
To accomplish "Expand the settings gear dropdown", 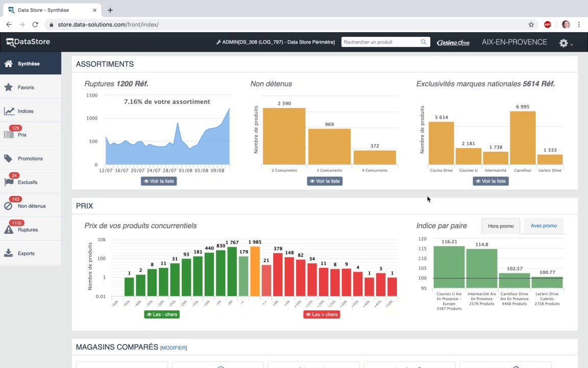I will tap(566, 43).
